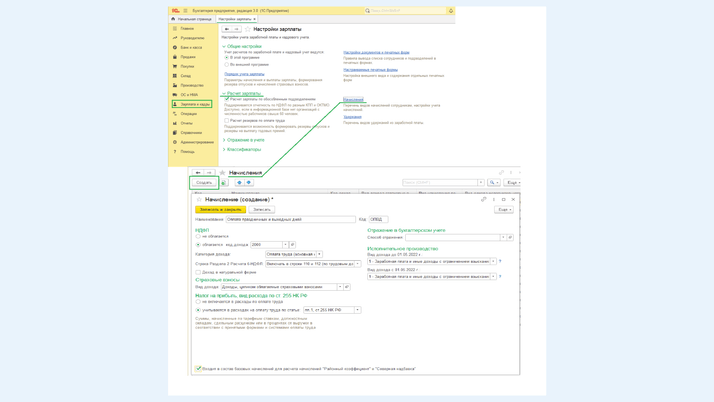Viewport: 714px width, 402px height.
Task: Click the notifications bell icon
Action: click(451, 10)
